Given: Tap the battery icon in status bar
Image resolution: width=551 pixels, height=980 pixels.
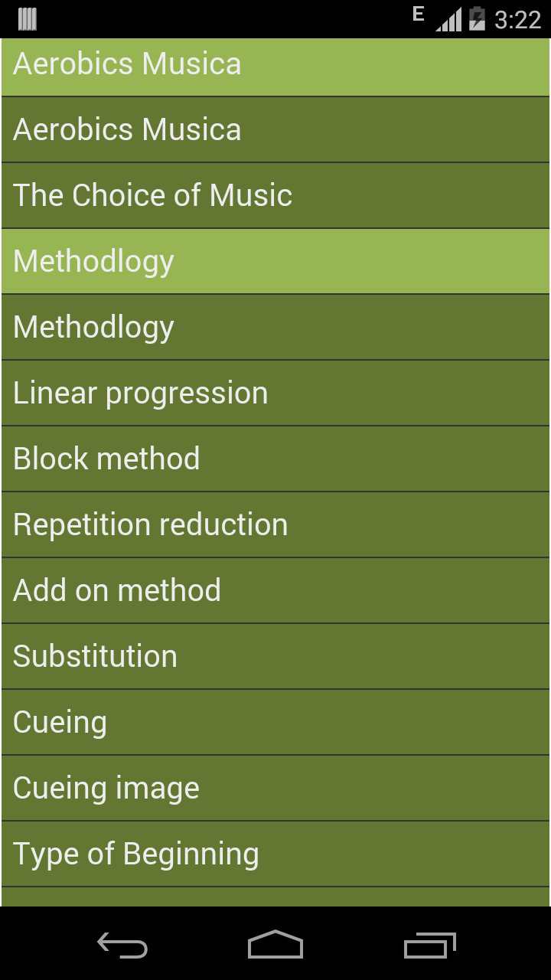Looking at the screenshot, I should pyautogui.click(x=477, y=19).
